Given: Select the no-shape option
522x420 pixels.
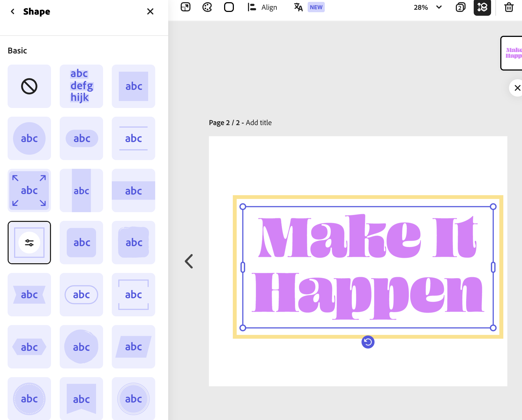Looking at the screenshot, I should (29, 86).
